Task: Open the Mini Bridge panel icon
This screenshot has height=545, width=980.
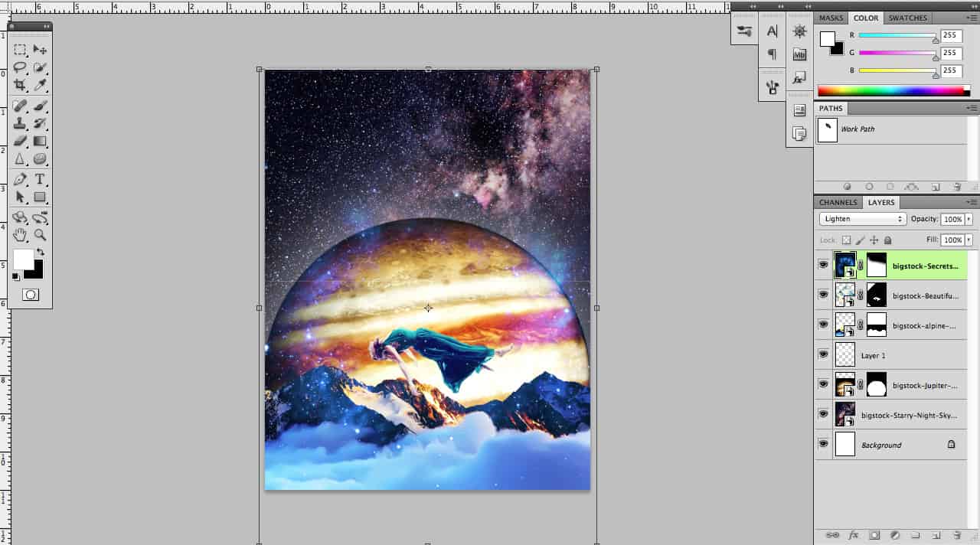Action: click(x=799, y=54)
